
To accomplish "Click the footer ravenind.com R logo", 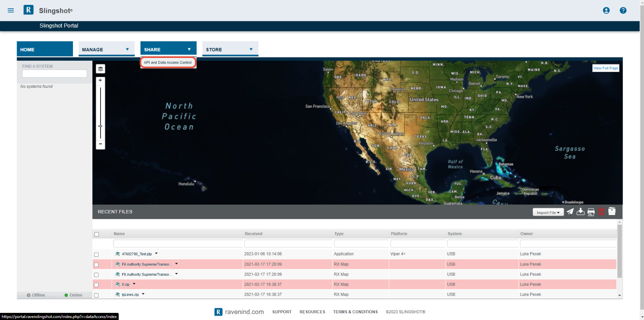I will (x=218, y=312).
